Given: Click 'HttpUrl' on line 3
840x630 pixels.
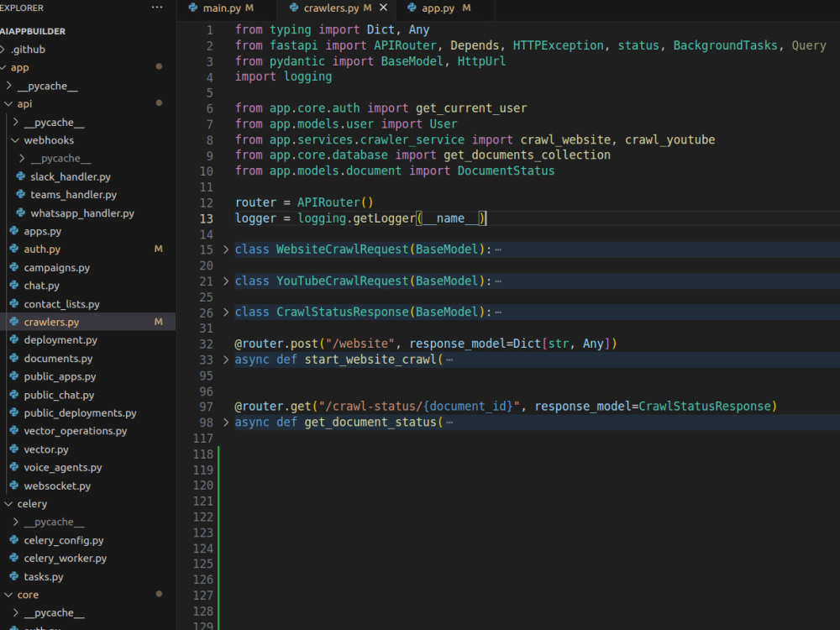Looking at the screenshot, I should pyautogui.click(x=481, y=61).
